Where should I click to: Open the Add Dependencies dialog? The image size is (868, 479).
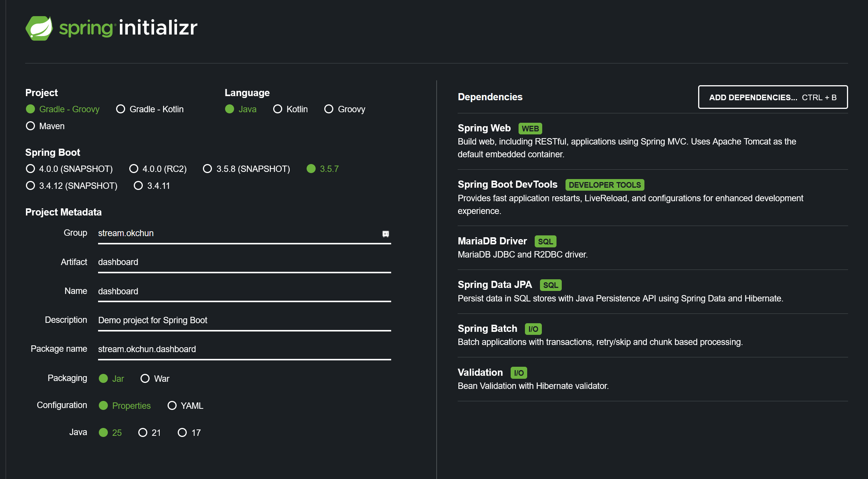coord(773,97)
